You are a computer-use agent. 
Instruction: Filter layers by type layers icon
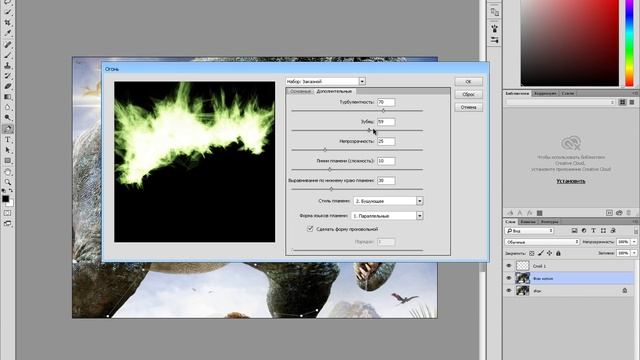[593, 231]
